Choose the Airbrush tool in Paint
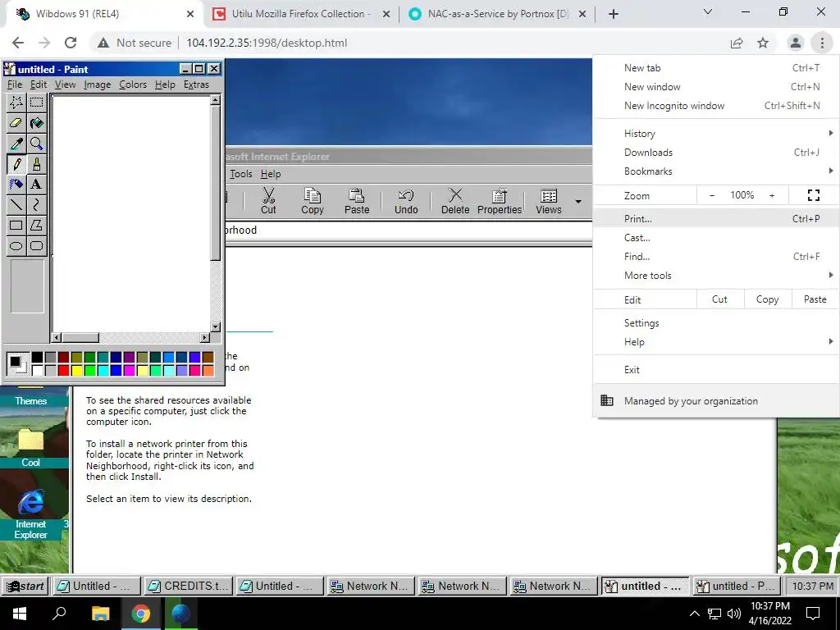The width and height of the screenshot is (840, 630). click(x=16, y=184)
